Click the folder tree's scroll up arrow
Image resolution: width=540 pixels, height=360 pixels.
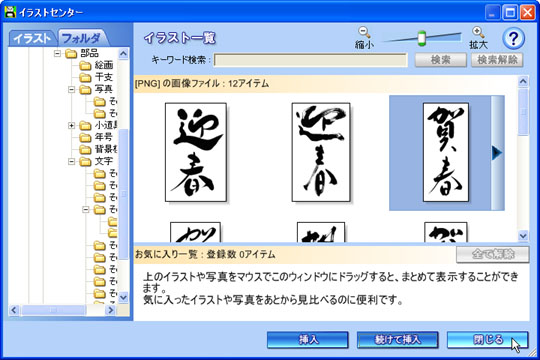pyautogui.click(x=123, y=53)
